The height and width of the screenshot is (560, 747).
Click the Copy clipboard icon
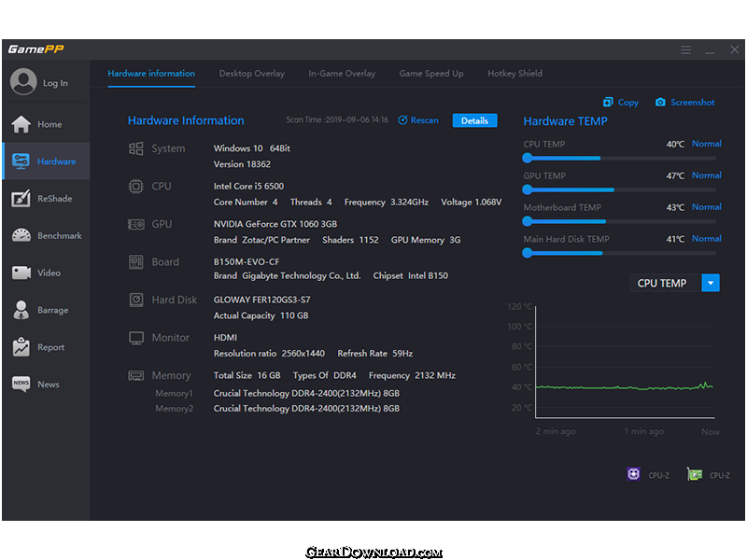[608, 102]
